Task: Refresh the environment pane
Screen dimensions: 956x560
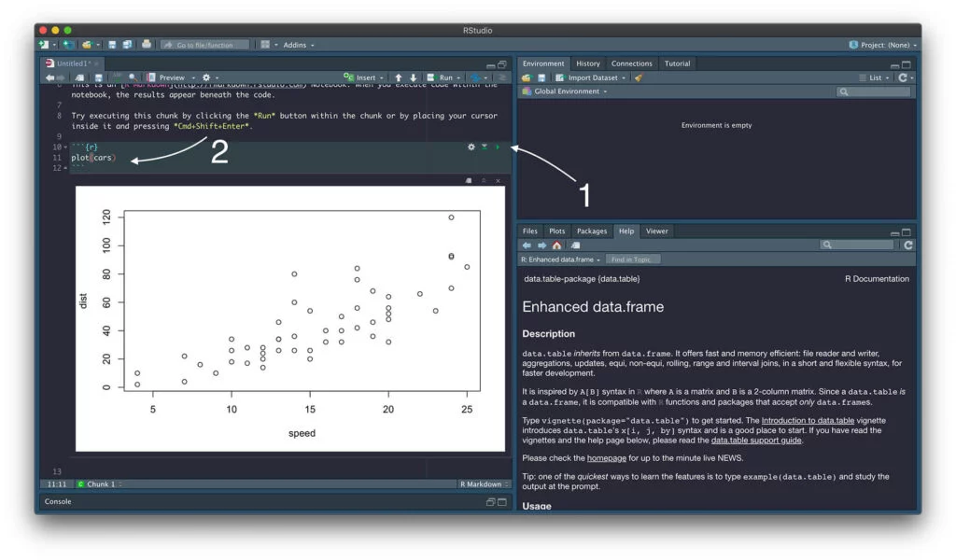Action: click(x=903, y=78)
